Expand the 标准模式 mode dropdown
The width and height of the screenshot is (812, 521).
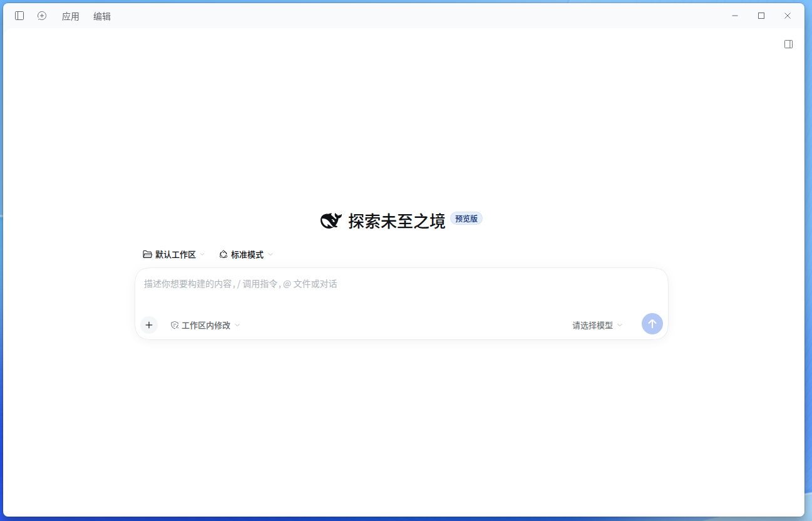[x=246, y=255]
